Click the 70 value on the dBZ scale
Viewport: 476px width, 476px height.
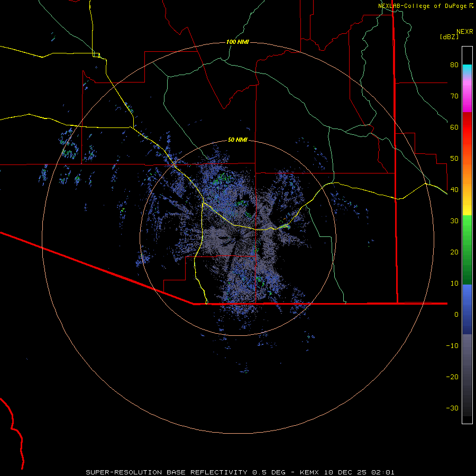pyautogui.click(x=454, y=96)
